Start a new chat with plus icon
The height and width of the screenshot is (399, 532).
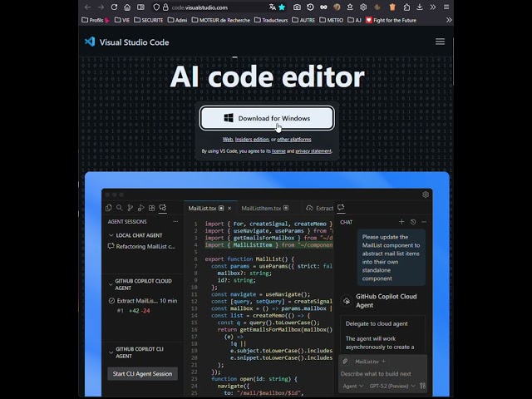point(401,222)
